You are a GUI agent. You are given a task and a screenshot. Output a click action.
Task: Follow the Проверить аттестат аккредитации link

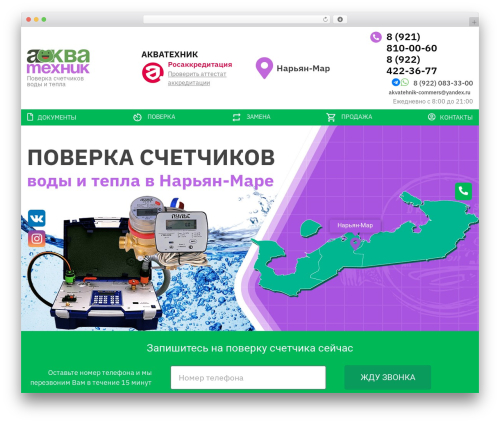tap(197, 78)
